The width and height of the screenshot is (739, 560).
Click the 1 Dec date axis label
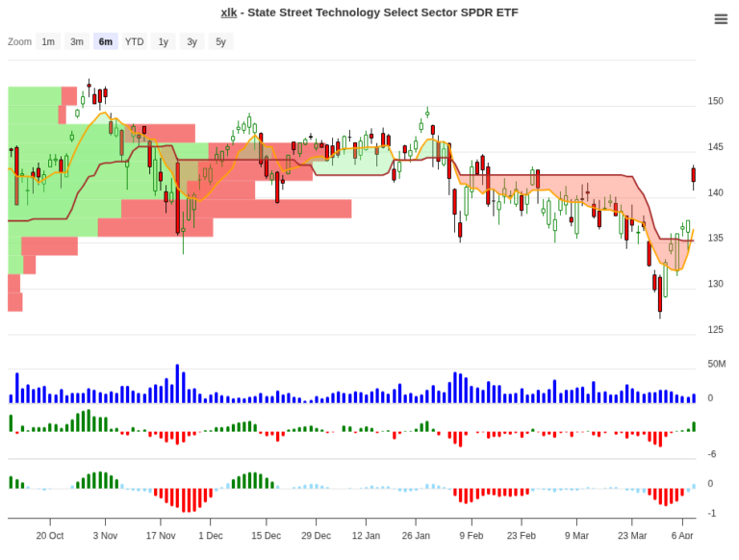pos(210,536)
